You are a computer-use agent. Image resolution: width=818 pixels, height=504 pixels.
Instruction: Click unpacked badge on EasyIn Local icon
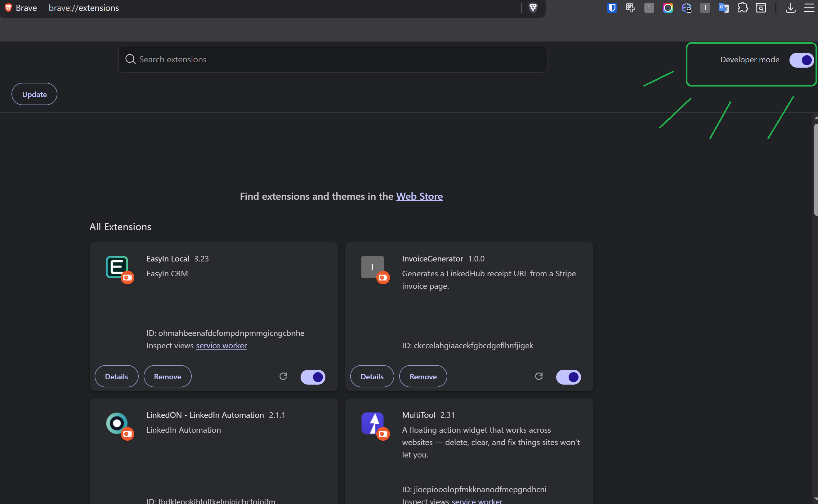127,277
